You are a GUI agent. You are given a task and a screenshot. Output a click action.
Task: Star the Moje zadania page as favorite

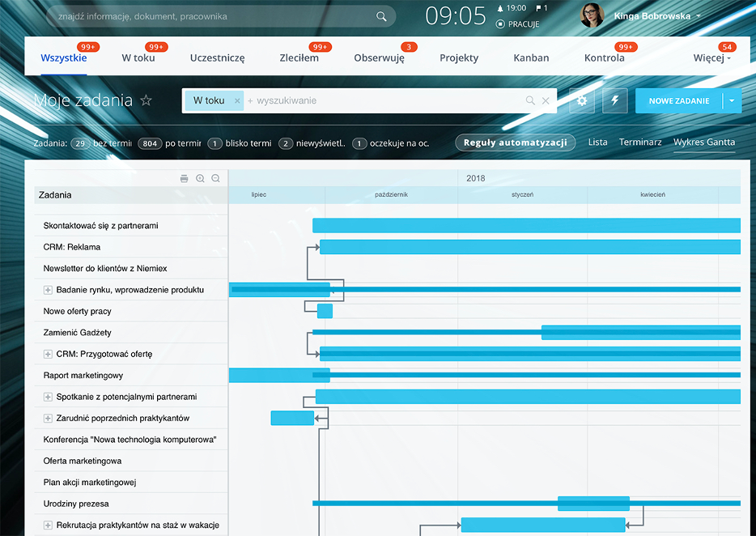[x=146, y=100]
